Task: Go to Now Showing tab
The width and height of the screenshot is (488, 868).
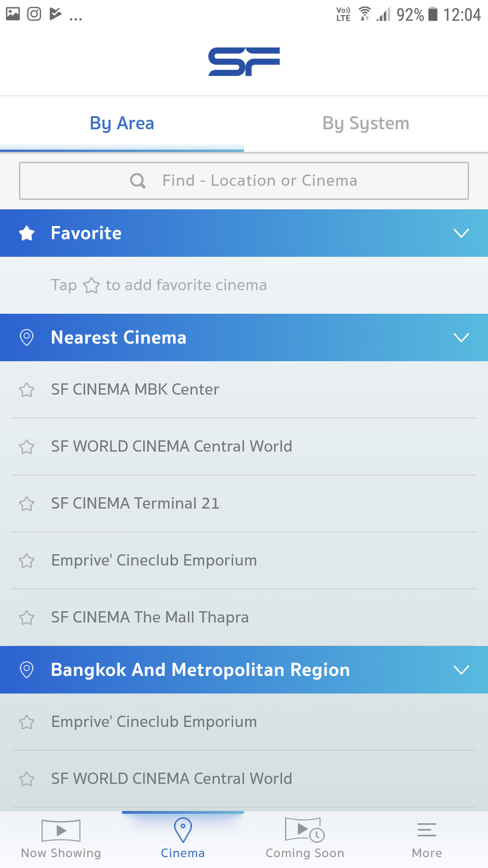Action: (61, 840)
